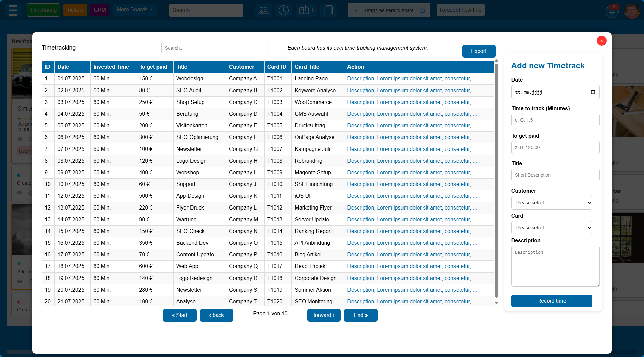Viewport: 644px width, 357px height.
Task: Open the CRM board
Action: [x=99, y=10]
